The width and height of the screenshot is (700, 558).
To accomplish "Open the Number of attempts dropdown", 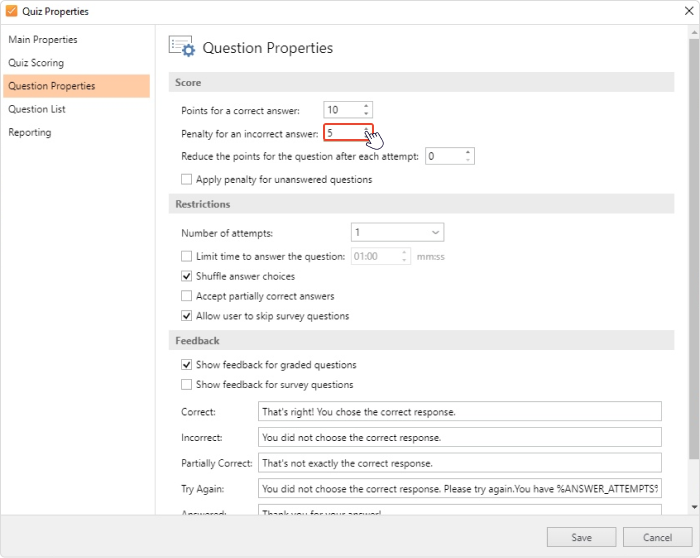I will (397, 232).
